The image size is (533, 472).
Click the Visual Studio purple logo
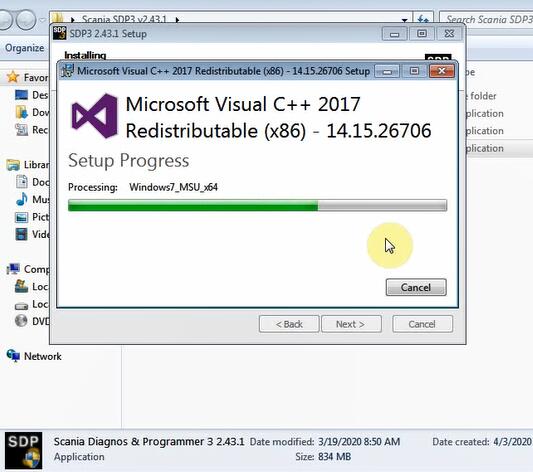point(94,116)
